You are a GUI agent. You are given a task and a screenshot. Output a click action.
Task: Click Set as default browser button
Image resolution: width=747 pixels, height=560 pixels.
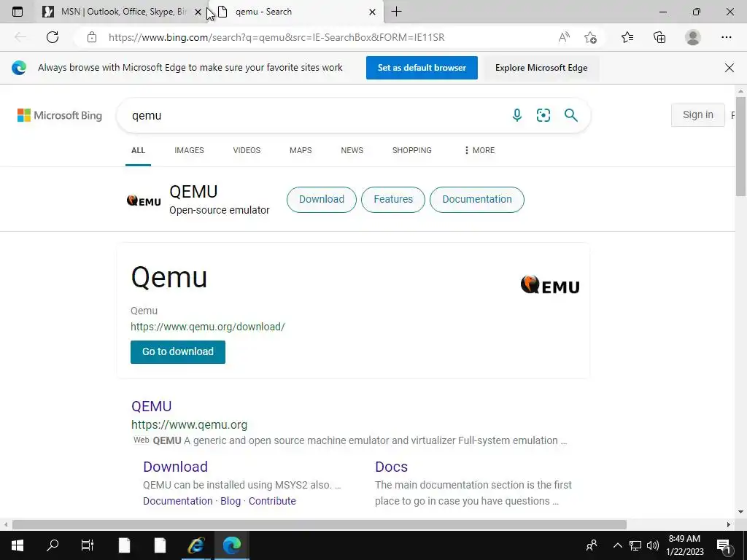[x=422, y=68]
